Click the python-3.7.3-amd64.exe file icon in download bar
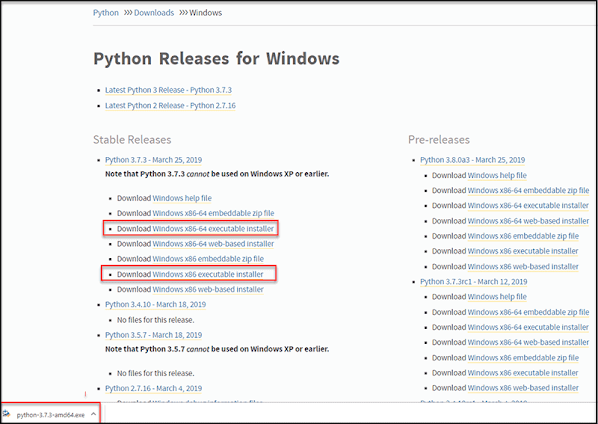Viewport: 598px width, 424px height. coord(6,414)
